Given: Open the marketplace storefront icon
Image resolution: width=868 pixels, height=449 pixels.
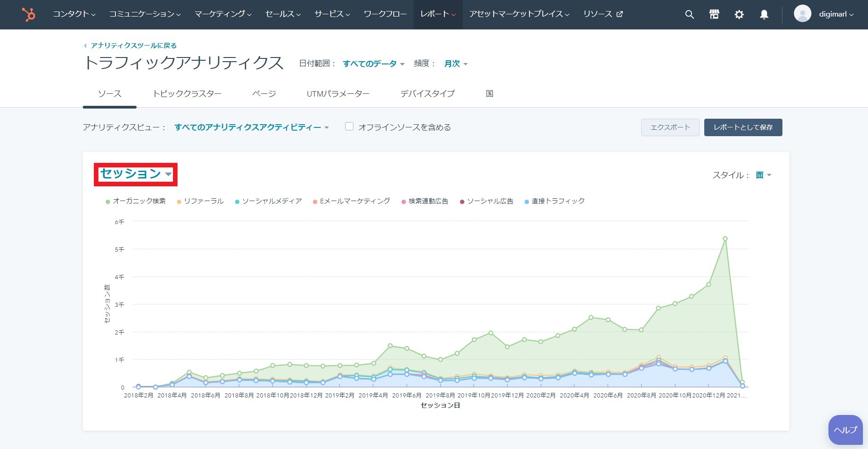Looking at the screenshot, I should pos(714,14).
